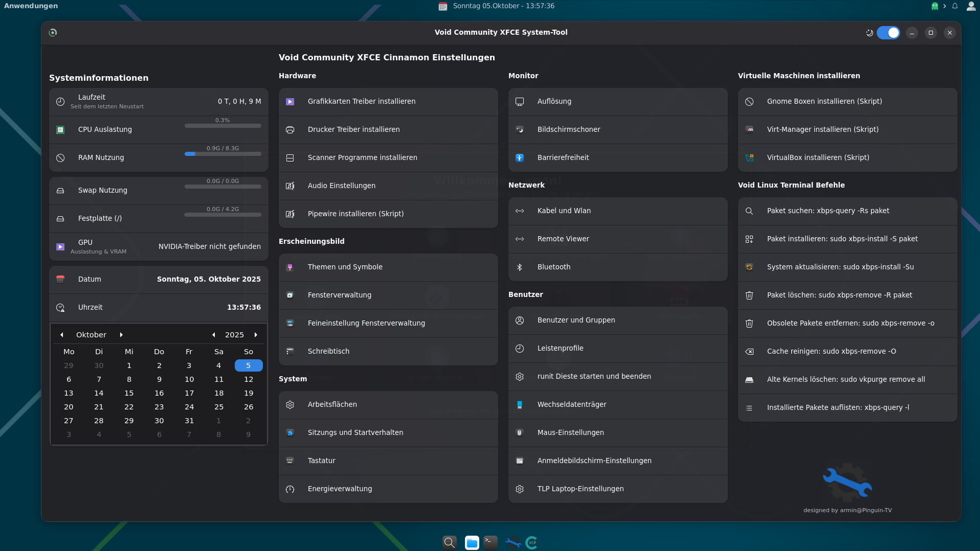Click the notification bell in top panel
This screenshot has height=551, width=980.
[955, 6]
